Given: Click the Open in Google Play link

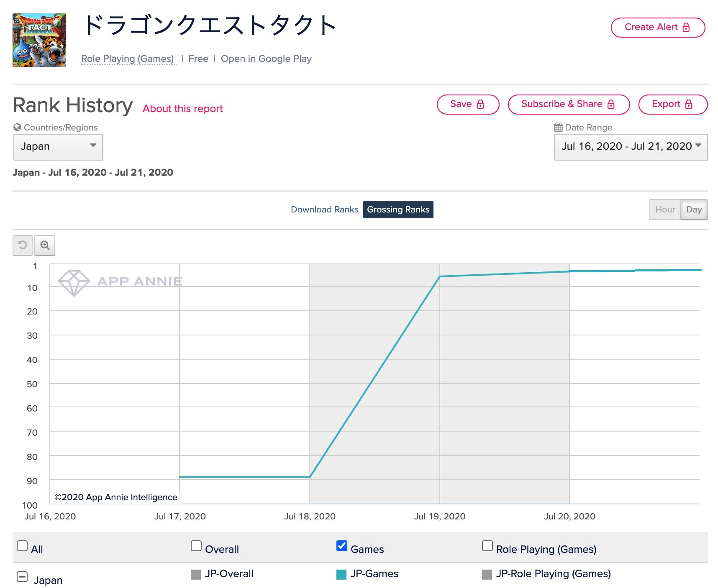Looking at the screenshot, I should pos(266,59).
